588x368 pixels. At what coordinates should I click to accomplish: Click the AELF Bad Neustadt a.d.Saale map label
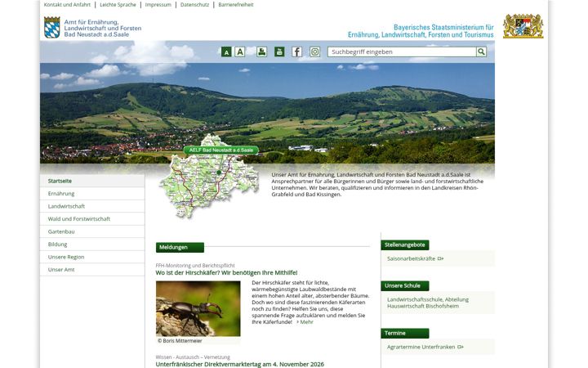click(221, 150)
